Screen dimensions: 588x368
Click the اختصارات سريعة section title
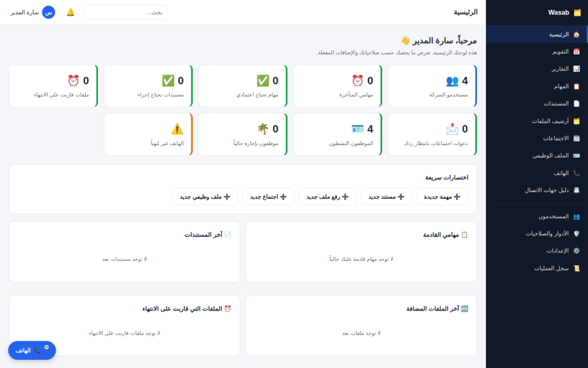[x=446, y=177]
